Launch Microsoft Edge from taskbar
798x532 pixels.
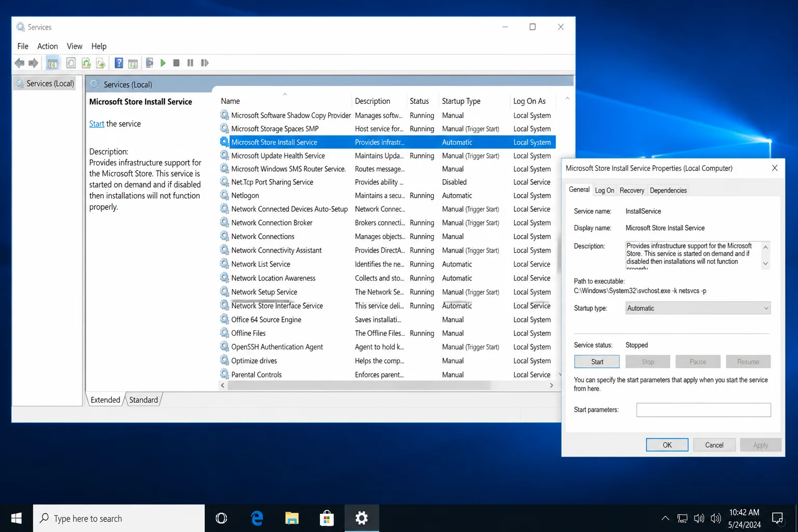(257, 518)
